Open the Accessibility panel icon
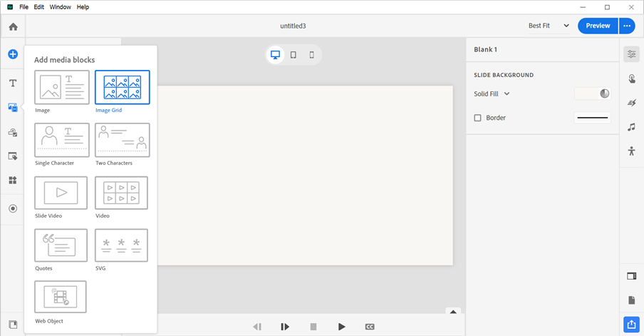The image size is (644, 336). pyautogui.click(x=631, y=151)
